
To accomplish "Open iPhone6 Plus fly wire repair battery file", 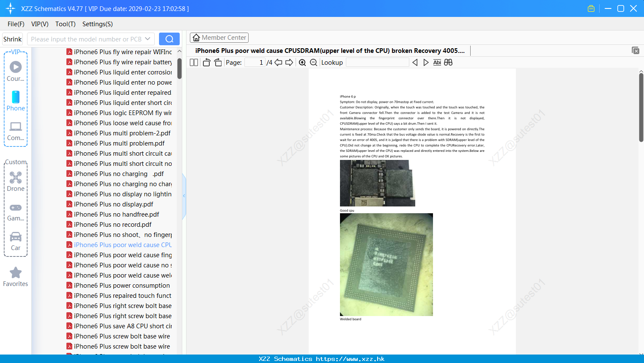I will 119,62.
